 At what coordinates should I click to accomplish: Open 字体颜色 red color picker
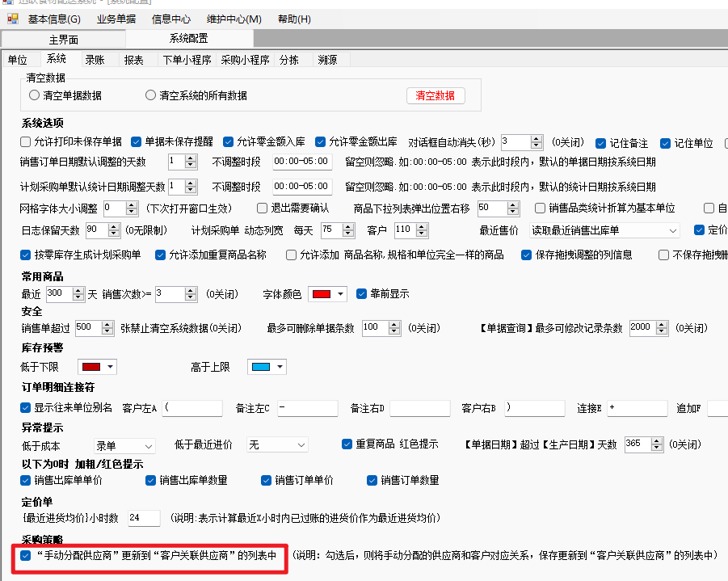click(328, 294)
